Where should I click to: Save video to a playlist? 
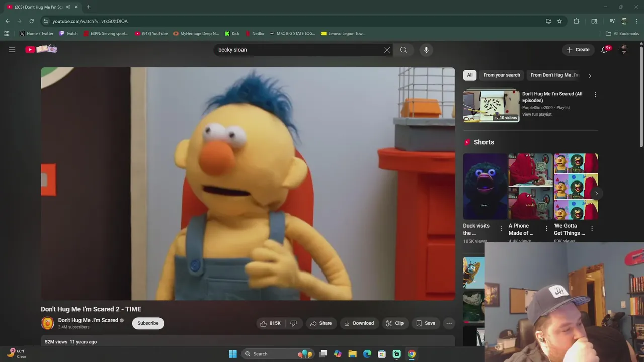tap(425, 323)
